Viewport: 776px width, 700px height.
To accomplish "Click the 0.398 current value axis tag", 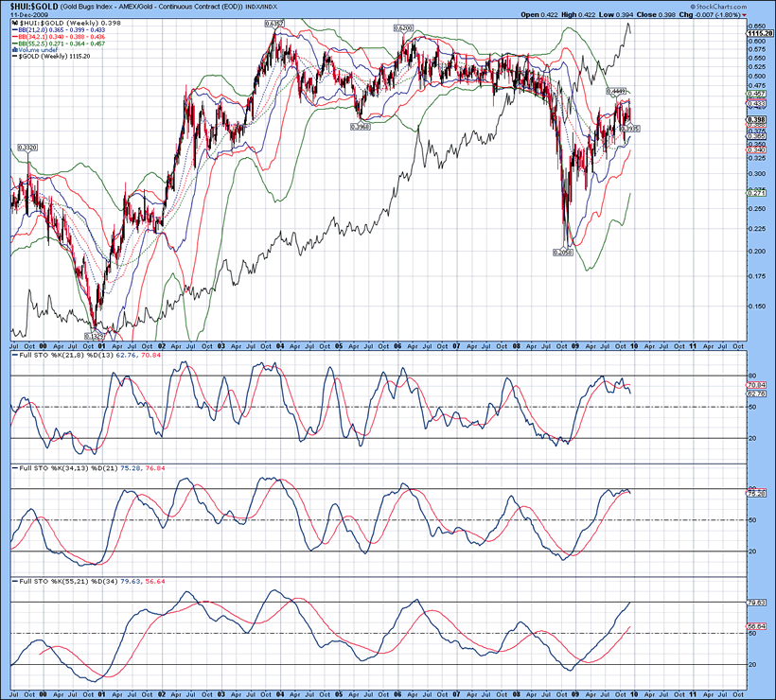I will [x=756, y=120].
